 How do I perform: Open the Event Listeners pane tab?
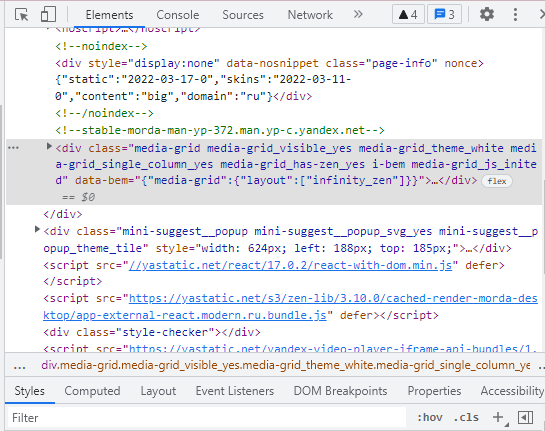[x=235, y=391]
